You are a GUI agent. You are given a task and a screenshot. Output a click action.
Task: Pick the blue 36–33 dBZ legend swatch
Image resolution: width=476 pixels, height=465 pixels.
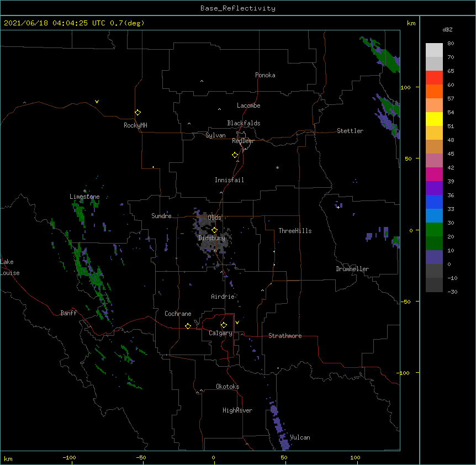tap(434, 202)
